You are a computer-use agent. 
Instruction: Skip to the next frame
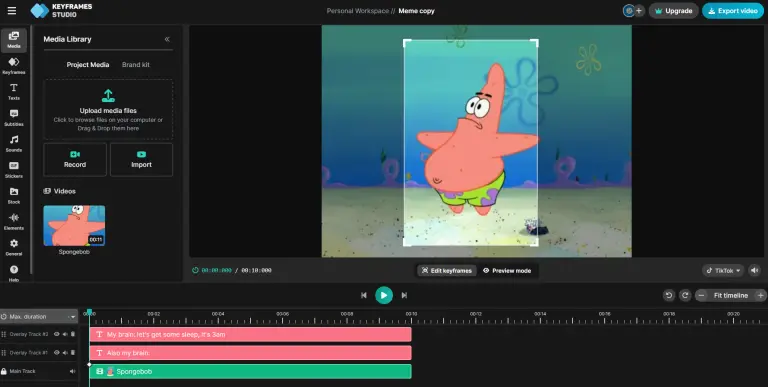click(x=404, y=295)
